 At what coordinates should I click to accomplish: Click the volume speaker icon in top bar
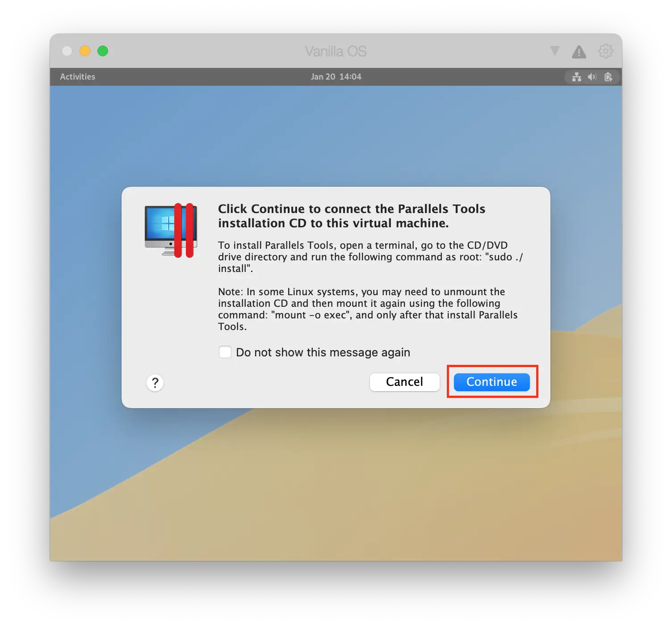pos(592,77)
